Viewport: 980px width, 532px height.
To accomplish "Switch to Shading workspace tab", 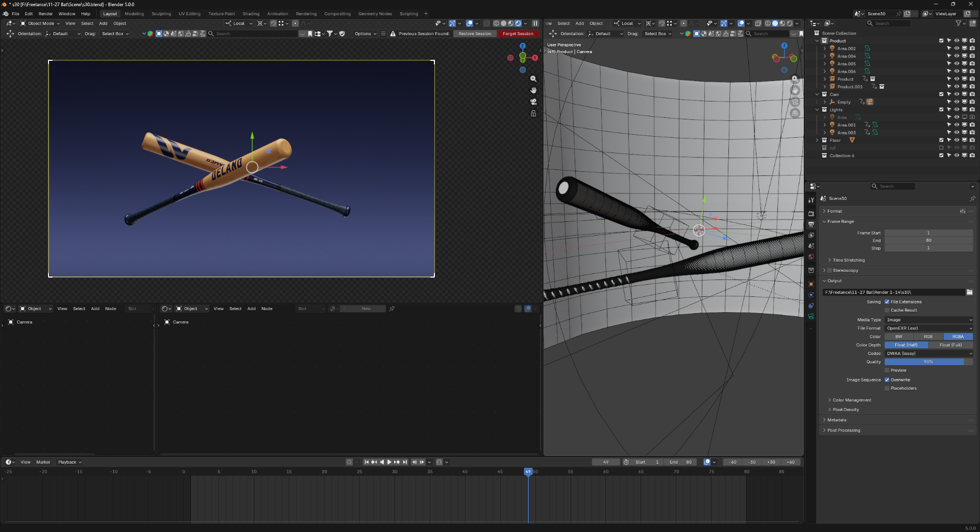I will pyautogui.click(x=251, y=14).
